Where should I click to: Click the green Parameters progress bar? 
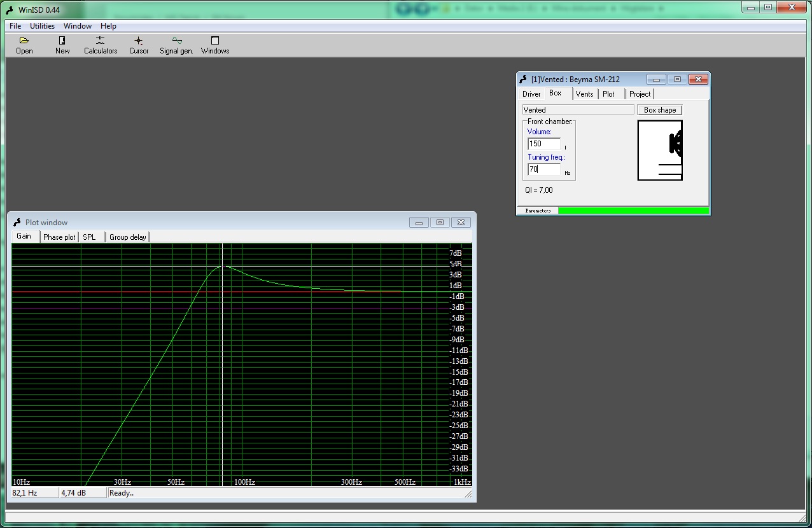click(x=633, y=211)
